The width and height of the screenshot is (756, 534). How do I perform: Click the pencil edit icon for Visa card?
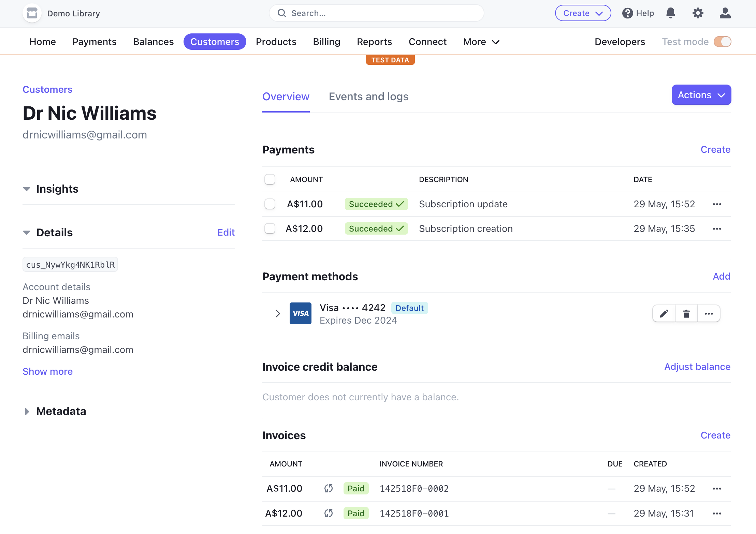tap(664, 313)
